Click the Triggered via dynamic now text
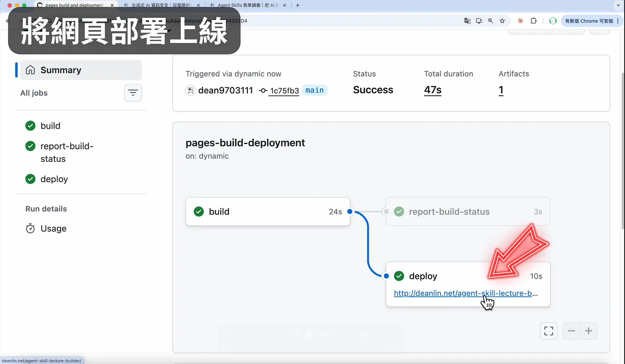625x364 pixels. [233, 74]
